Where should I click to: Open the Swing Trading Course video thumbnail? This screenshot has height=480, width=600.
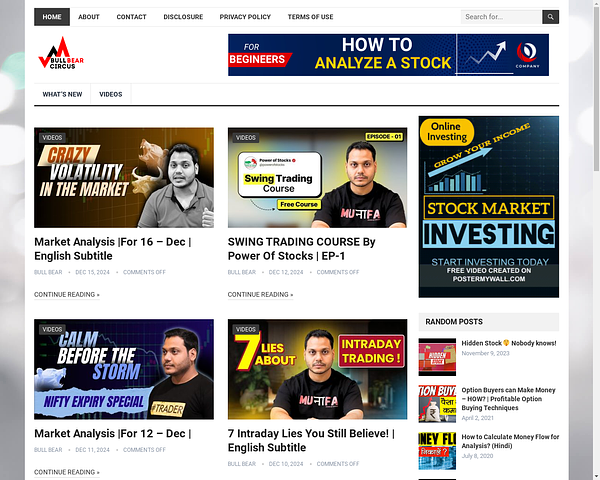pyautogui.click(x=317, y=178)
